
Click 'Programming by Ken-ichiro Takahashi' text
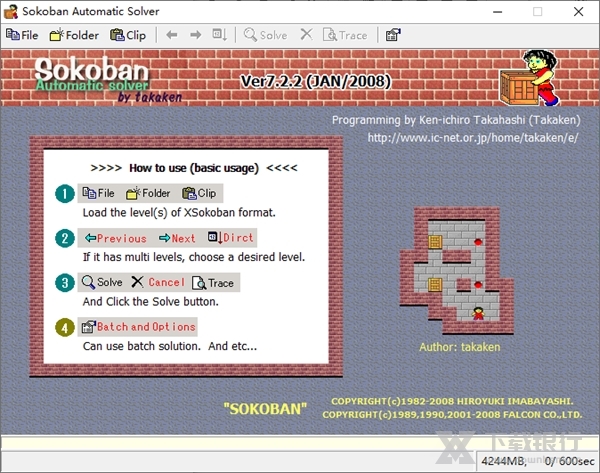[x=456, y=120]
